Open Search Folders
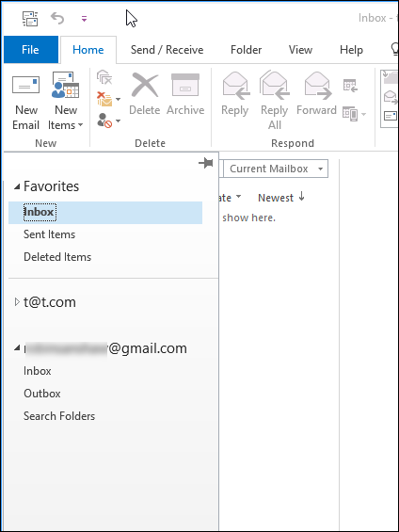399x532 pixels. click(x=59, y=416)
